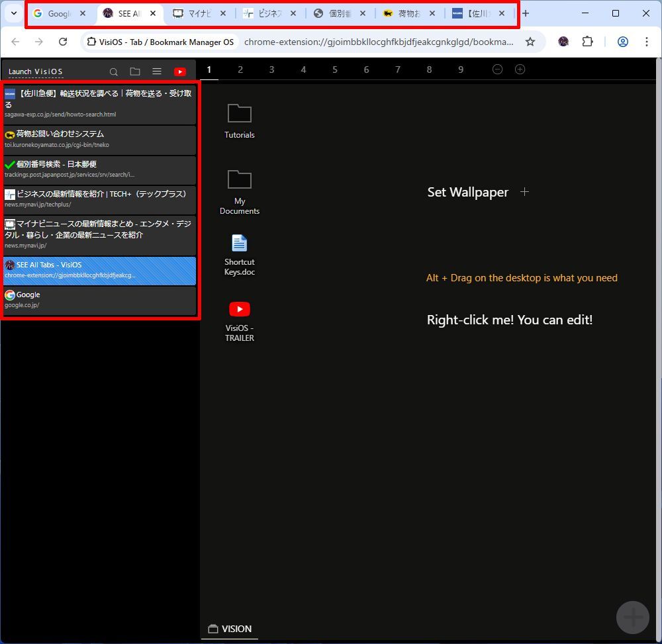Open the hamburger menu icon in sidebar

(157, 71)
